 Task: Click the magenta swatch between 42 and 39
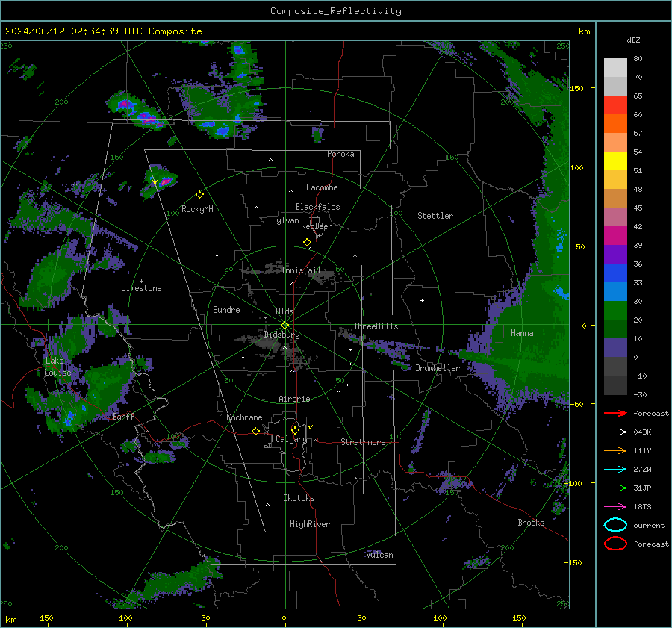[615, 236]
